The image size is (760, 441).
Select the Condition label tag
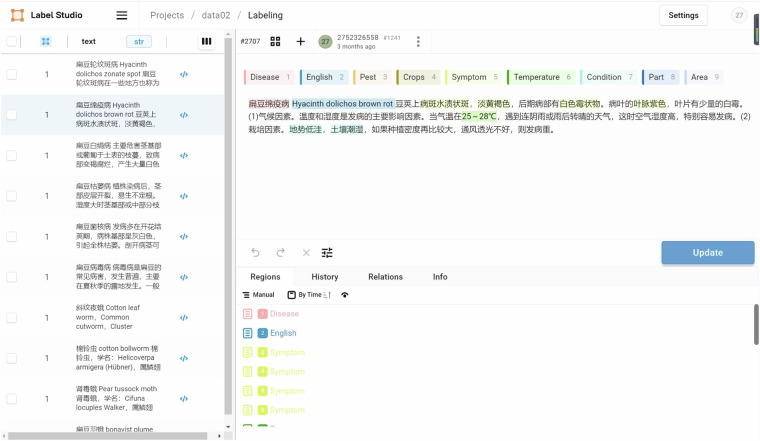tap(608, 77)
